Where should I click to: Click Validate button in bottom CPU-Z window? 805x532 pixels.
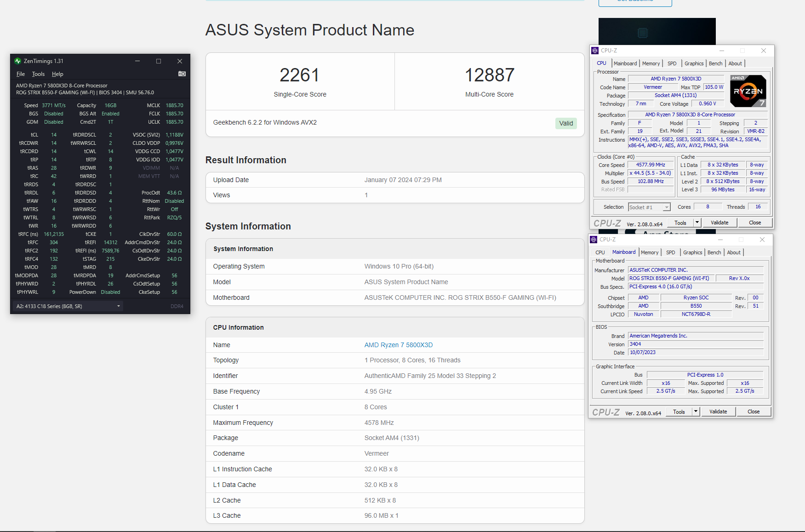coord(718,412)
